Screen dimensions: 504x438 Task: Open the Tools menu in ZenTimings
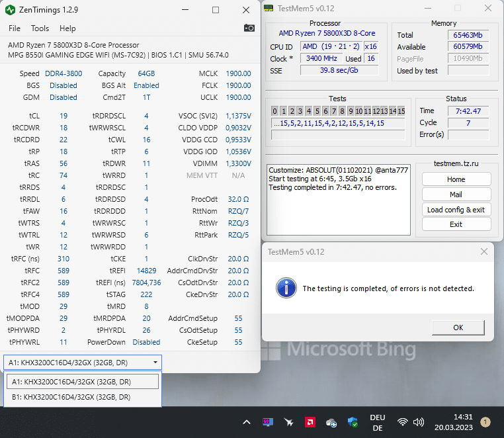40,28
